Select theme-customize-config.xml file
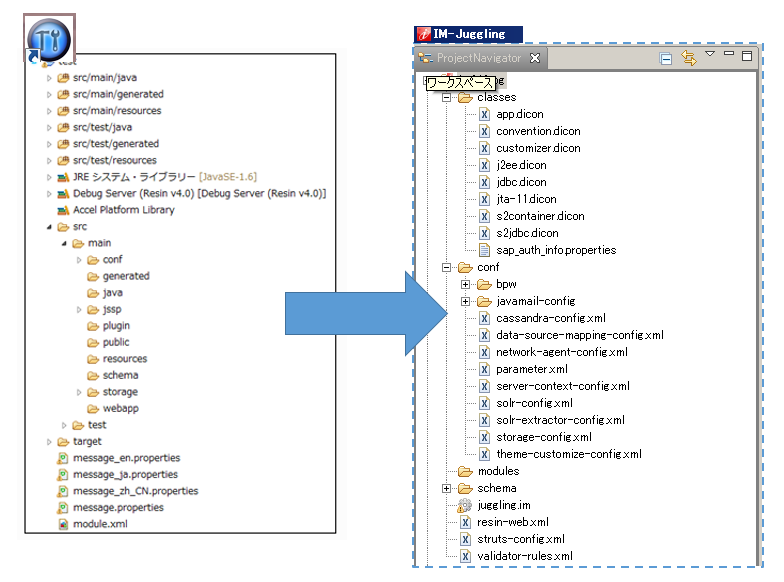Screen dimensions: 784x582 (569, 454)
